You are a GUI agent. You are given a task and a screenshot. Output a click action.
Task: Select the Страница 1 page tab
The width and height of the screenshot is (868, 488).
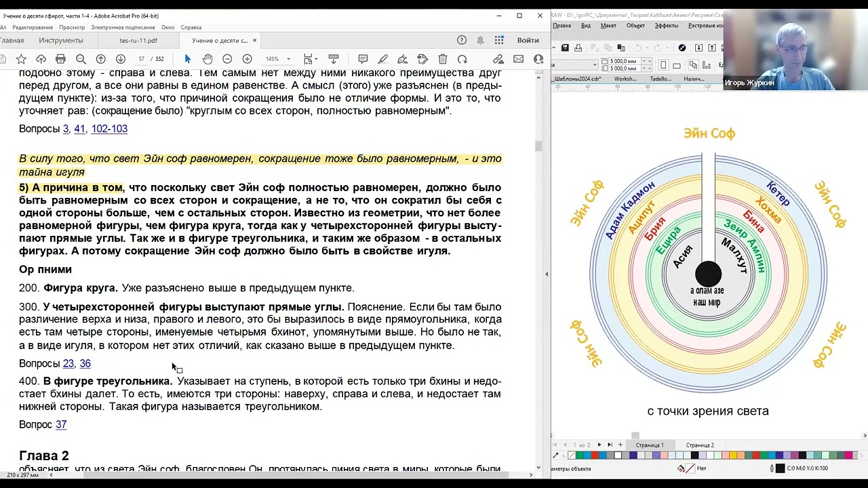(650, 445)
